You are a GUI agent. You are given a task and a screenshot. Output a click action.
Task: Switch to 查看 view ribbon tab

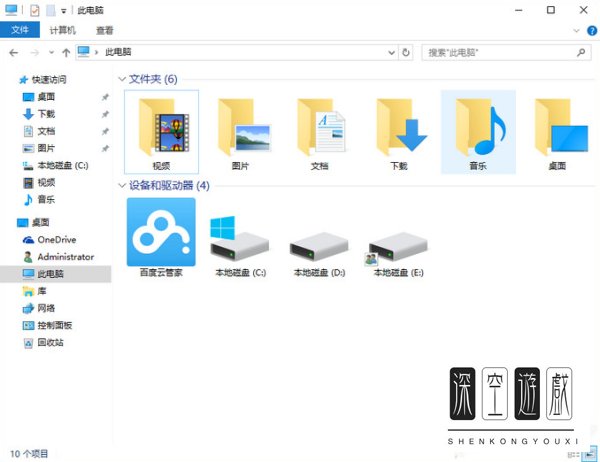pos(104,30)
